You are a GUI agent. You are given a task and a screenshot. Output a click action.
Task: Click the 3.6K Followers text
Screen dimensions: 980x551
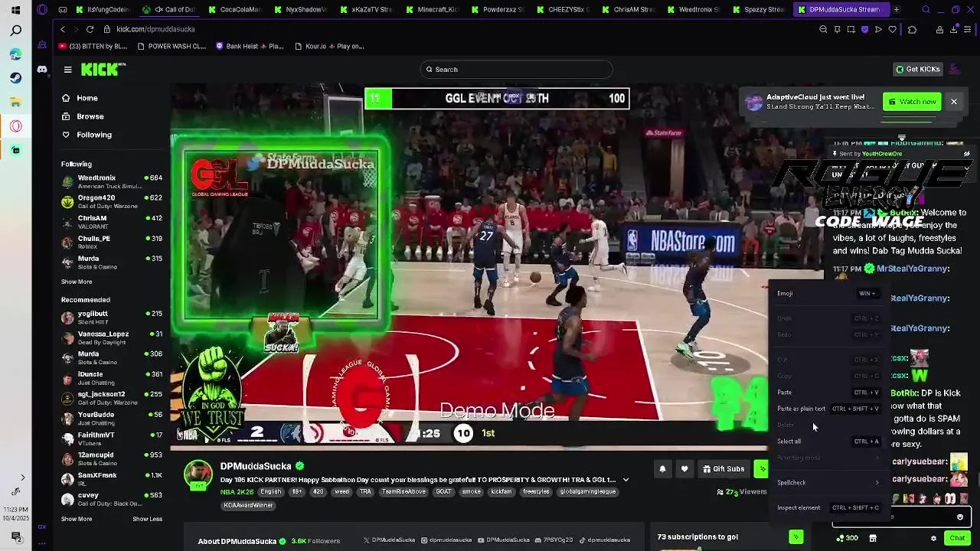pos(315,541)
